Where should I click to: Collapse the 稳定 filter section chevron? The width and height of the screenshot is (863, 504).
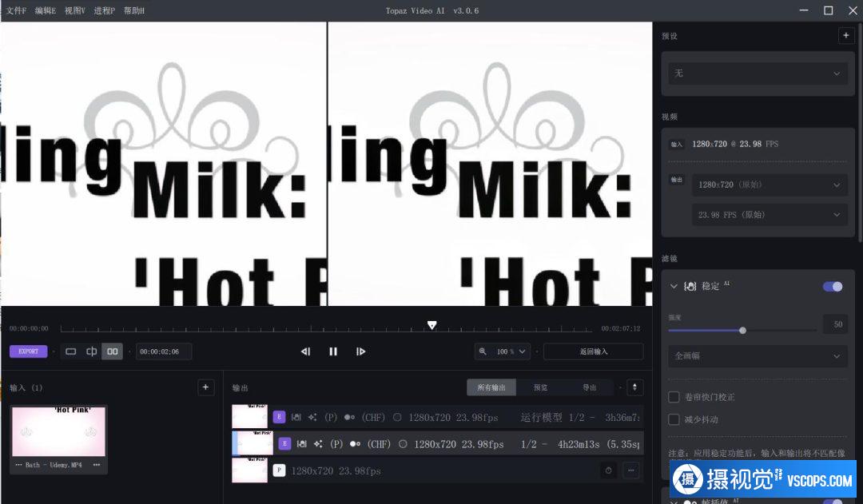pos(673,286)
